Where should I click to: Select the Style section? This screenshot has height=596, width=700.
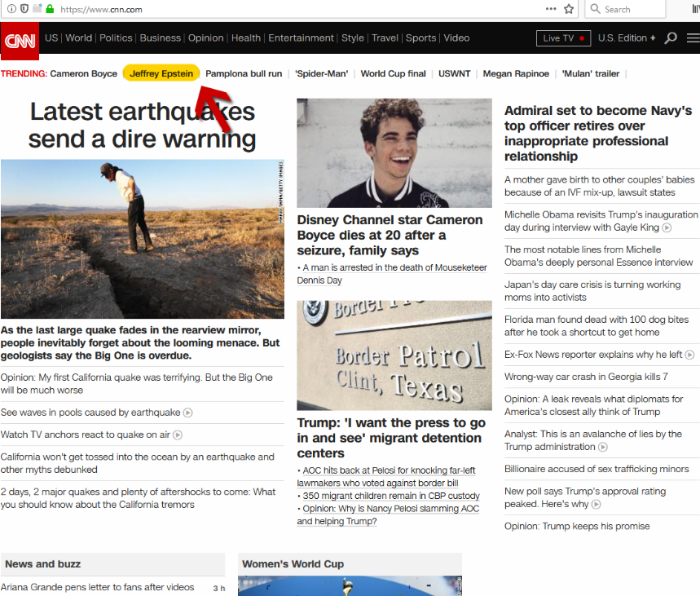tap(353, 38)
